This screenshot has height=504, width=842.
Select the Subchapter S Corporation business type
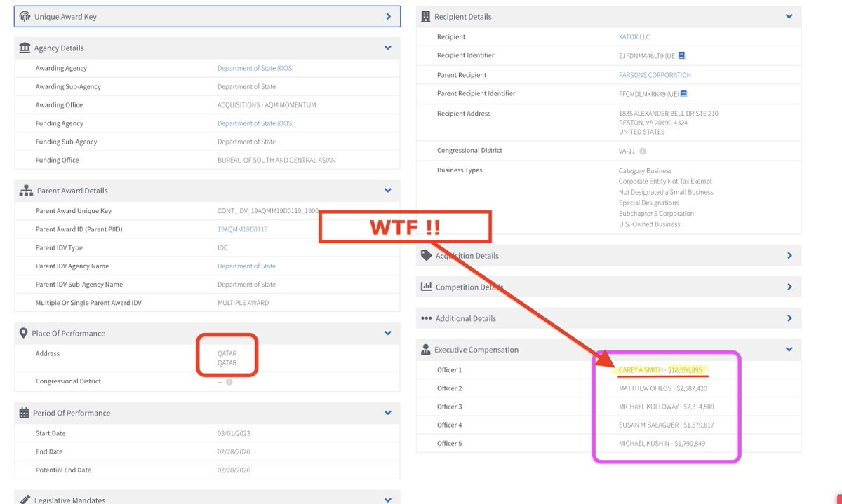click(656, 214)
